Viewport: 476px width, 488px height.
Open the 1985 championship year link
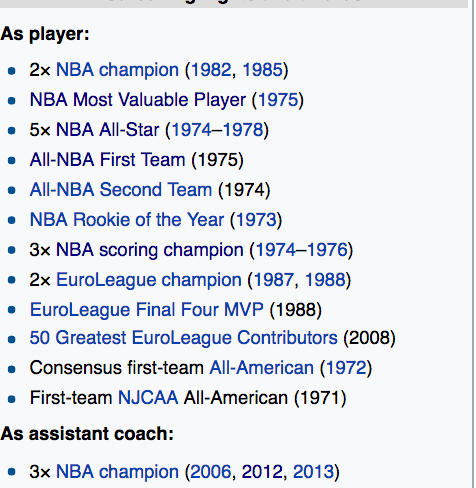point(263,70)
